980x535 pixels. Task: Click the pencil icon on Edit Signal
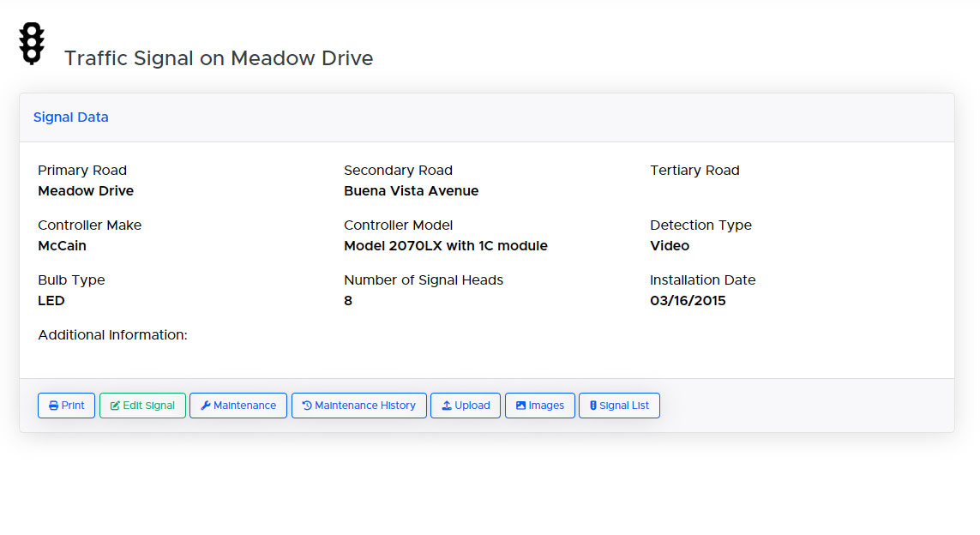[x=115, y=406]
